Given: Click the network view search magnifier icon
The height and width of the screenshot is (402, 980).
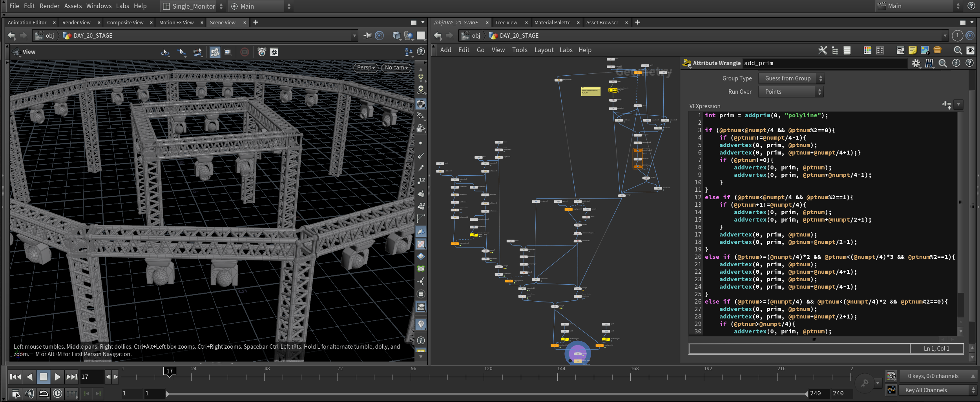Looking at the screenshot, I should (x=958, y=50).
